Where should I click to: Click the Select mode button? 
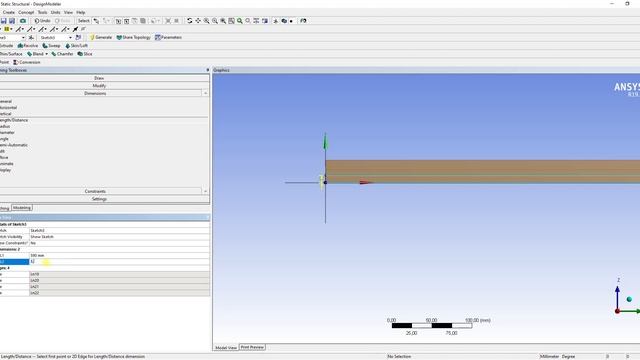[83, 21]
